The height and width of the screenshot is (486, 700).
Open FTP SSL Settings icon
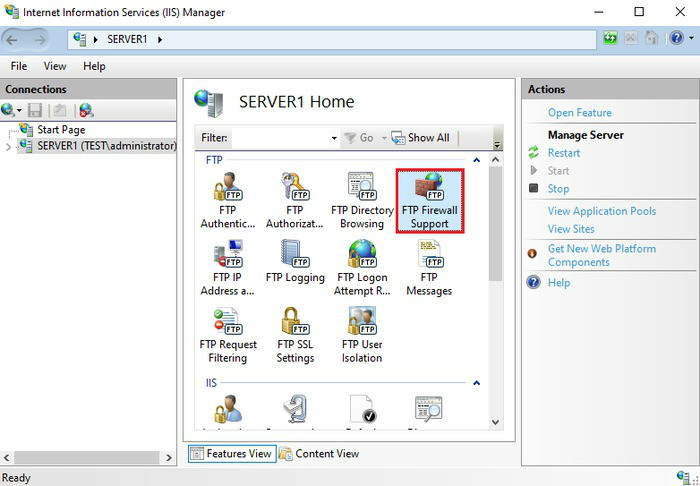click(295, 333)
